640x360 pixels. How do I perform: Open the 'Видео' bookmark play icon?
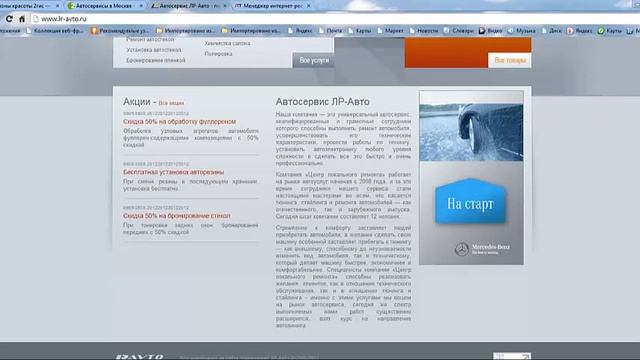tap(482, 31)
